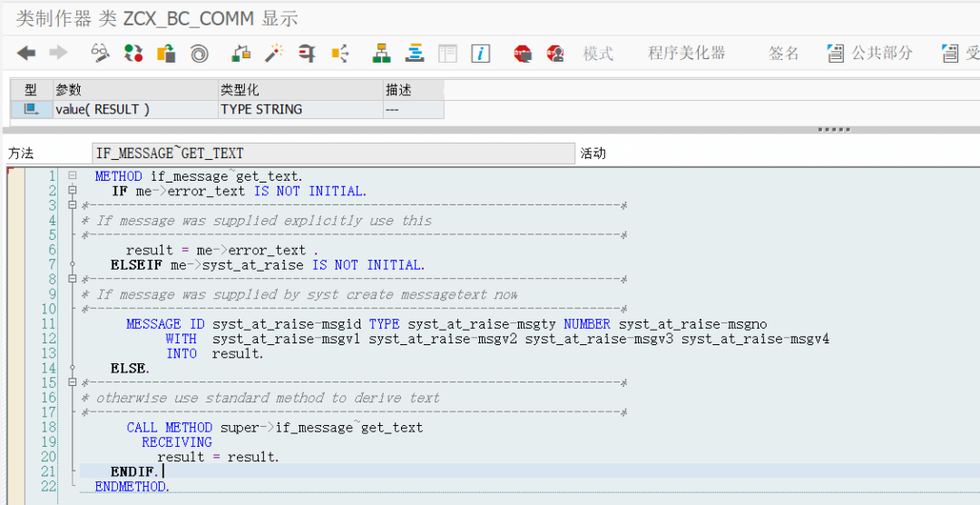Click the IF_MESSAGE~GET_TEXT method field

click(332, 153)
